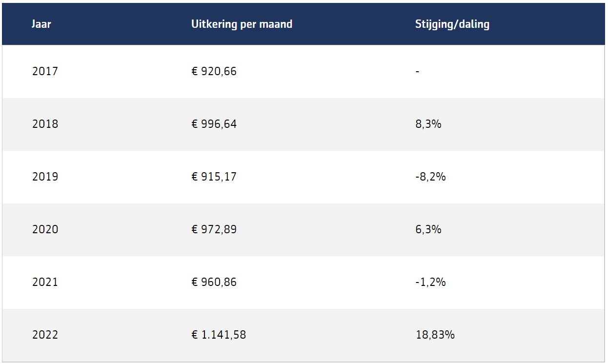Click the -8,2% decrease value
Viewport: 608px width, 364px height.
(x=430, y=177)
